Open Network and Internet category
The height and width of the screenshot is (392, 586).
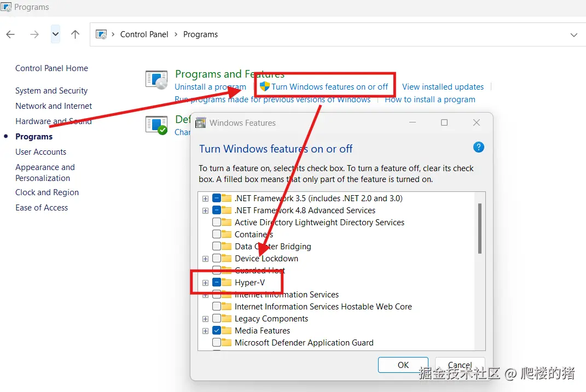(54, 106)
